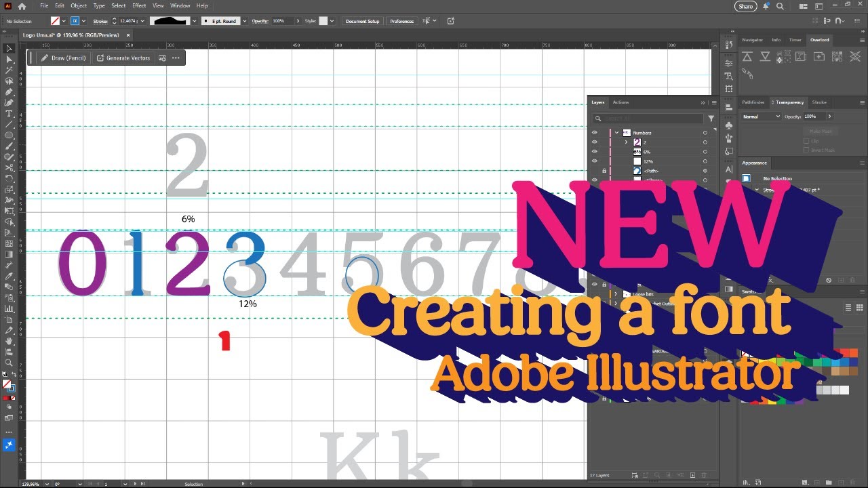Click Generate Vectors button
Viewport: 868px width, 488px height.
123,58
